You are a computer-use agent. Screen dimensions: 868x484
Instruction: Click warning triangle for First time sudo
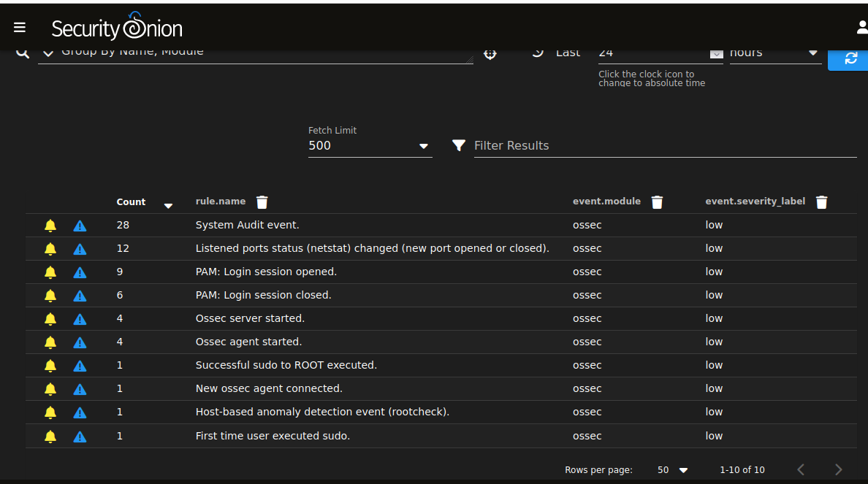pyautogui.click(x=80, y=437)
